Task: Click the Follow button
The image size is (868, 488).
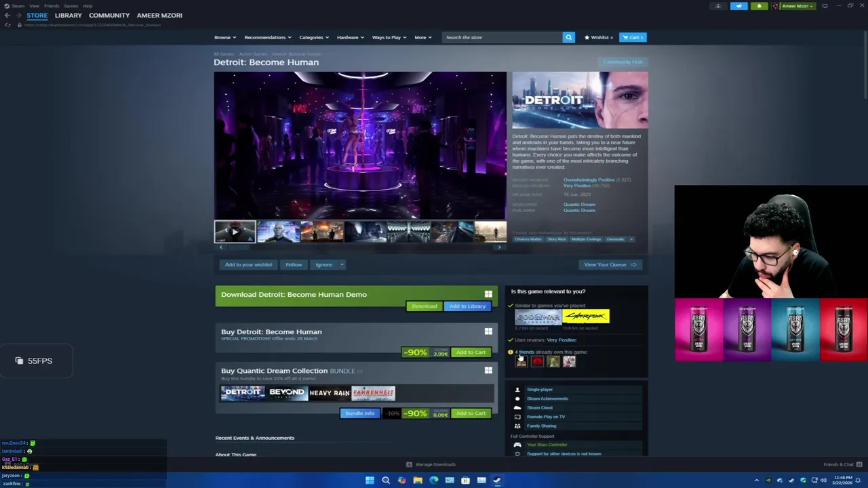Action: pyautogui.click(x=294, y=264)
